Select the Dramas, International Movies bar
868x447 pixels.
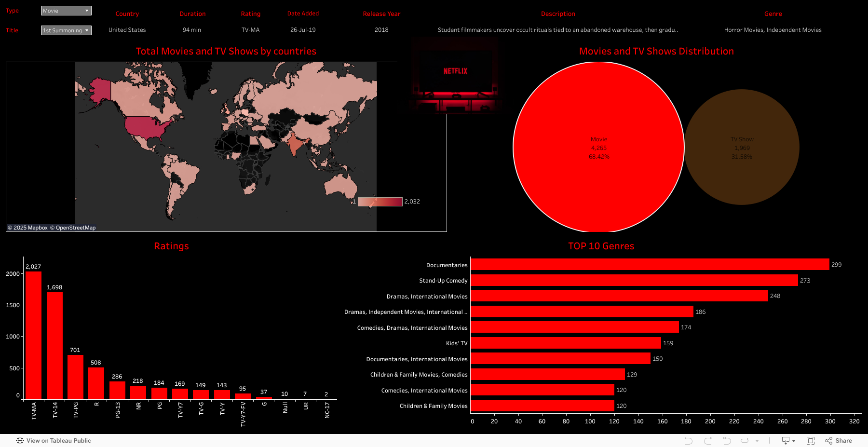[x=619, y=296]
